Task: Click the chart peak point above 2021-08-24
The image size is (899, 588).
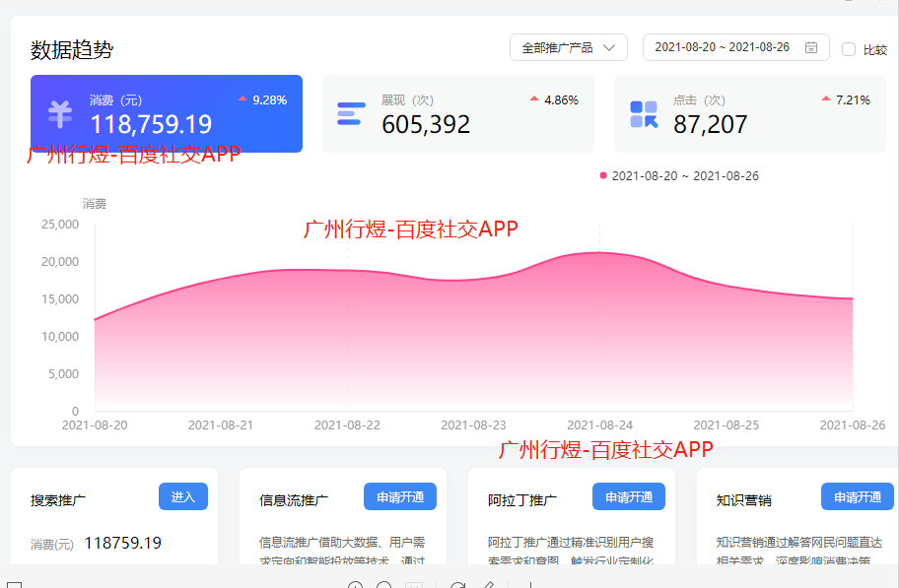Action: tap(599, 252)
